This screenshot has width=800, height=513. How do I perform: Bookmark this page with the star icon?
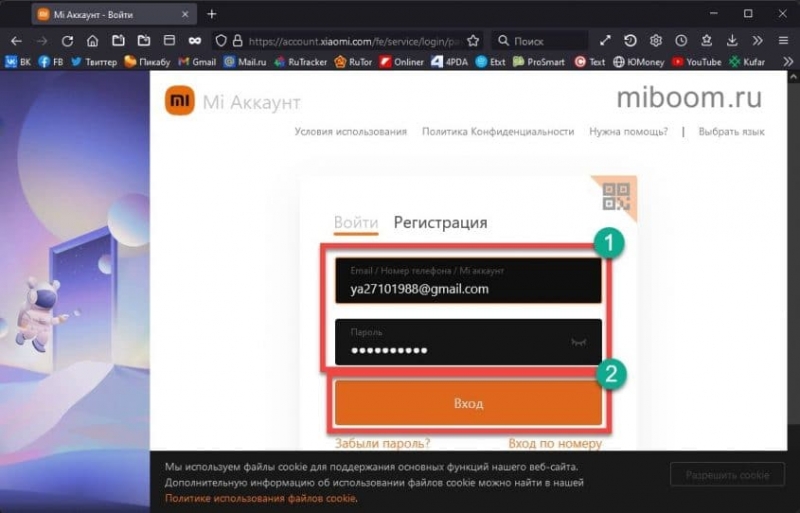[473, 41]
